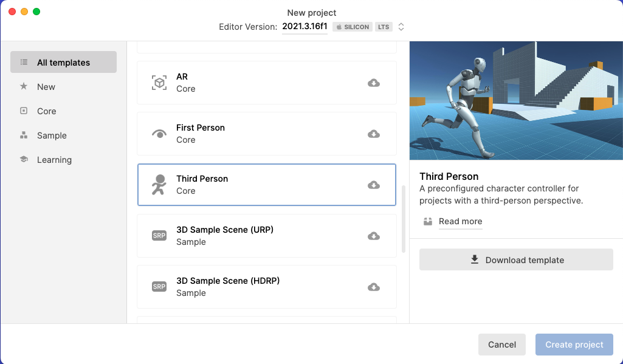Click the First Person cloud download icon

tap(374, 134)
